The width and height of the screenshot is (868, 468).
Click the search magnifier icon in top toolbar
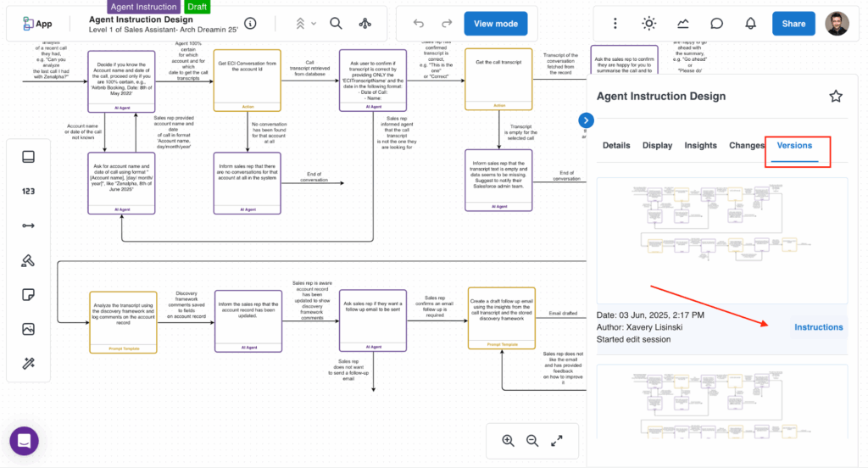tap(337, 24)
